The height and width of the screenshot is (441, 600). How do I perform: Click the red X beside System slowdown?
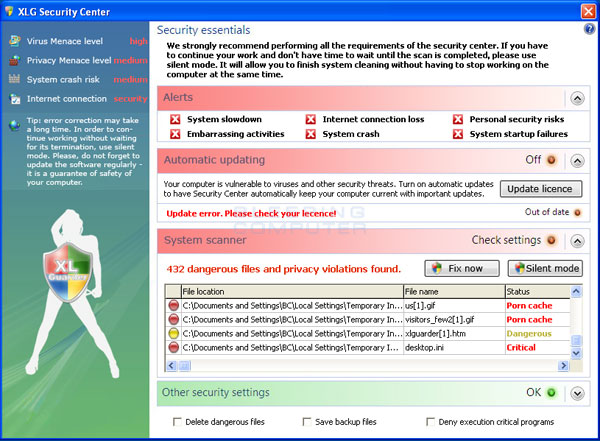(175, 119)
